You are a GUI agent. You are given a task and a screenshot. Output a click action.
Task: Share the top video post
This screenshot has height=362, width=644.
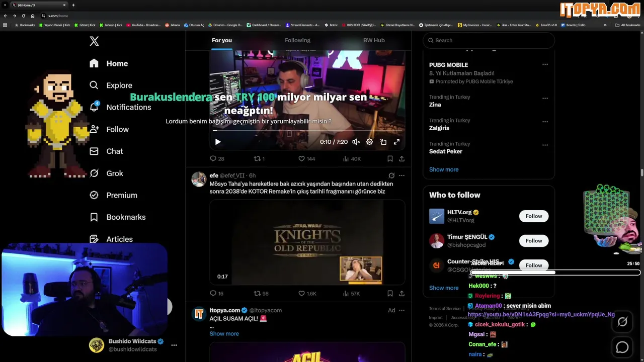pyautogui.click(x=401, y=158)
